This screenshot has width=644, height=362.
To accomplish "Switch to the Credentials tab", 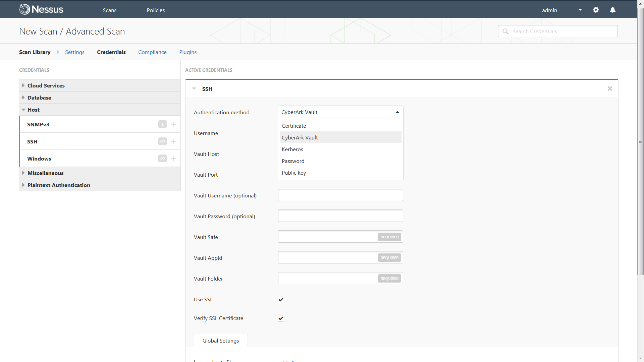I will tap(111, 52).
